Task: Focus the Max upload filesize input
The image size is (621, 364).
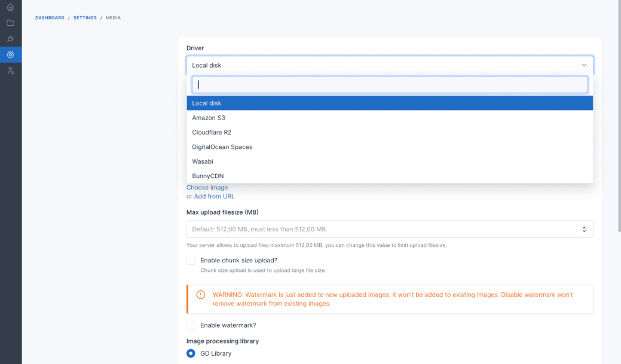Action: [390, 229]
